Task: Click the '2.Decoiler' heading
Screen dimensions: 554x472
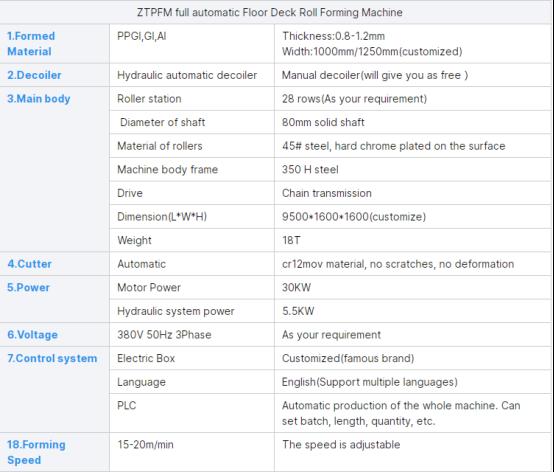Action: coord(34,75)
